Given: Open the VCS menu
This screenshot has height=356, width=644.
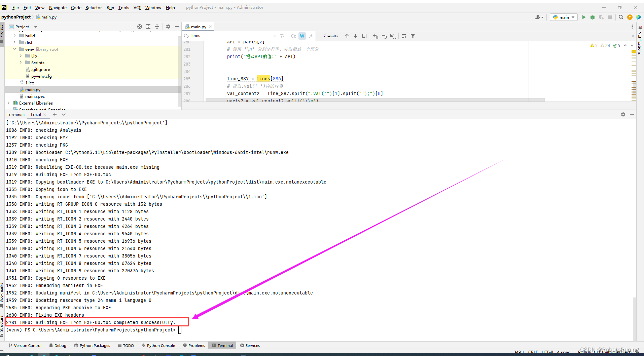Looking at the screenshot, I should [x=137, y=7].
